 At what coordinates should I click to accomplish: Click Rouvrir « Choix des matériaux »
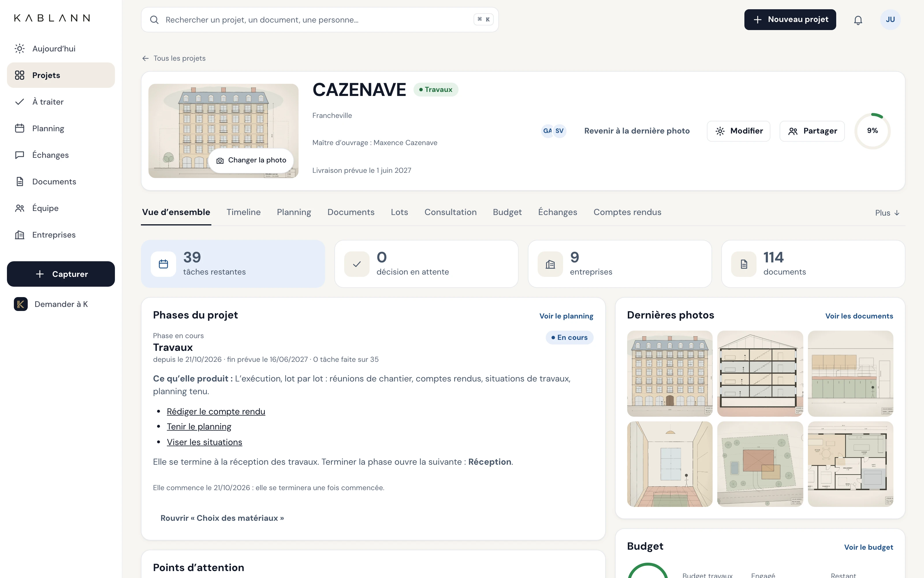tap(222, 518)
